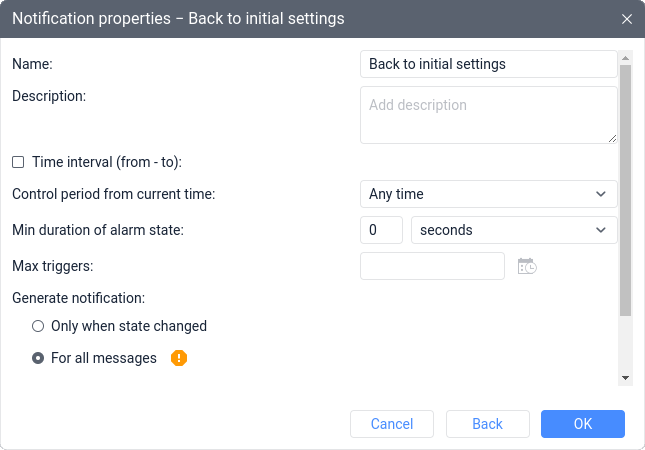Screen dimensions: 645x450
Task: Open the Control period Any time dropdown
Action: coord(489,194)
